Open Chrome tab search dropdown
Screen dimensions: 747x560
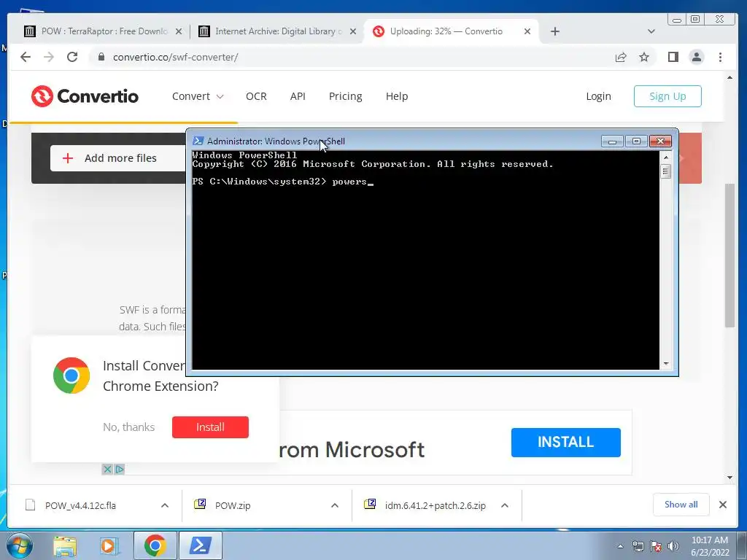coord(651,31)
